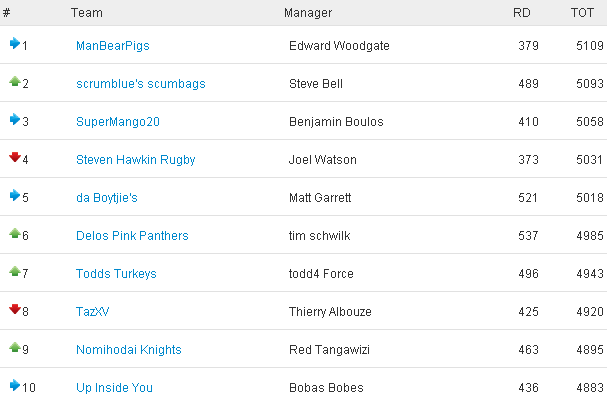
Task: View Delos Pink Panthers team
Action: pos(132,236)
